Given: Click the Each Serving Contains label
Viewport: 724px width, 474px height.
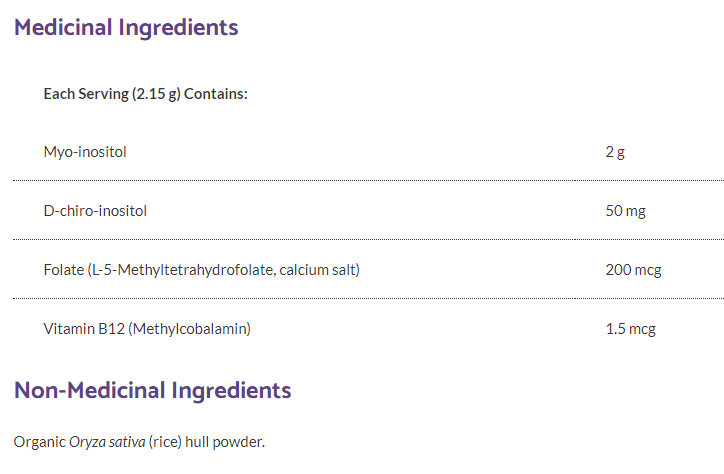Looking at the screenshot, I should click(145, 94).
